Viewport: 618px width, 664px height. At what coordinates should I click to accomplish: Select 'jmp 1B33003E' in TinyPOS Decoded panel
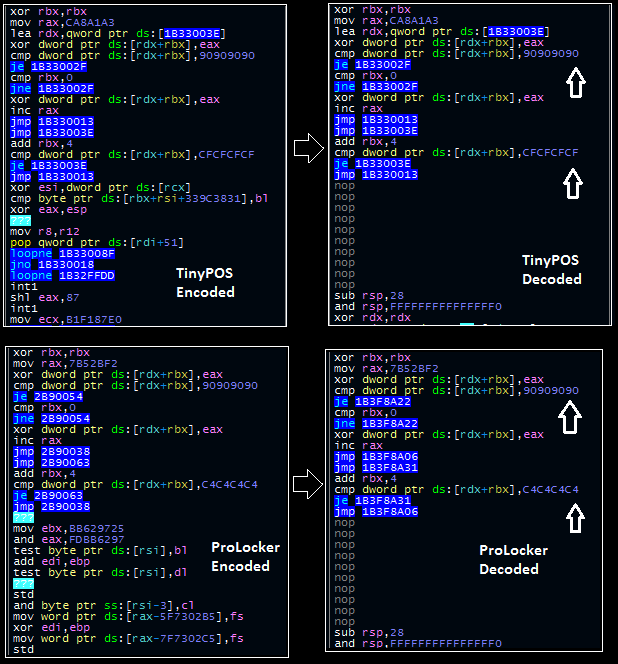point(376,130)
